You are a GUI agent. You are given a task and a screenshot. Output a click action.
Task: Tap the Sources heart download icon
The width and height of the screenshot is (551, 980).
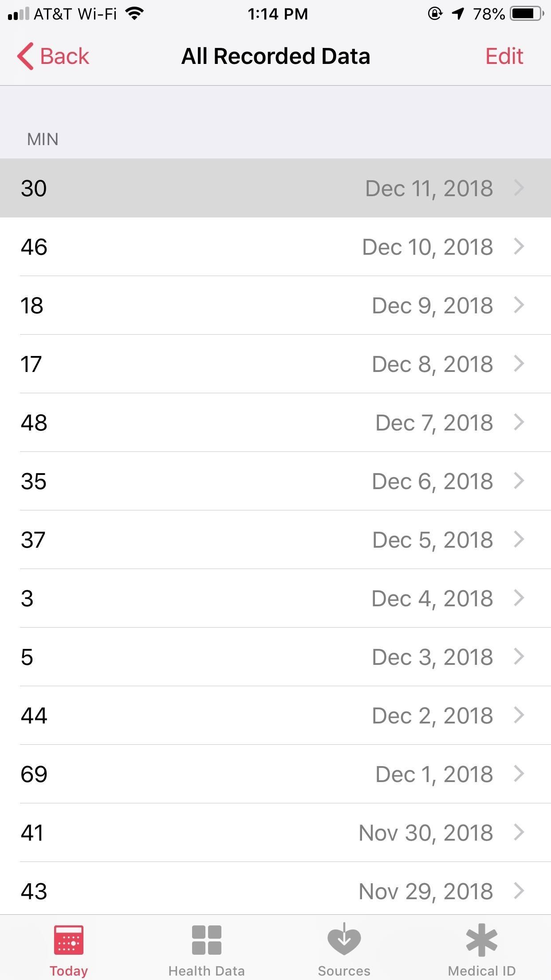[x=344, y=940]
